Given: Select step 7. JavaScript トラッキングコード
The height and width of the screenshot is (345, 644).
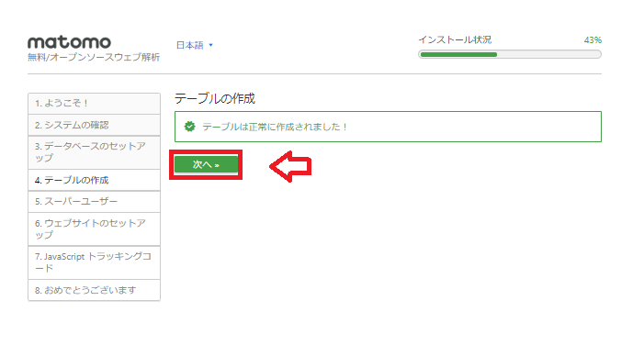Looking at the screenshot, I should point(94,262).
